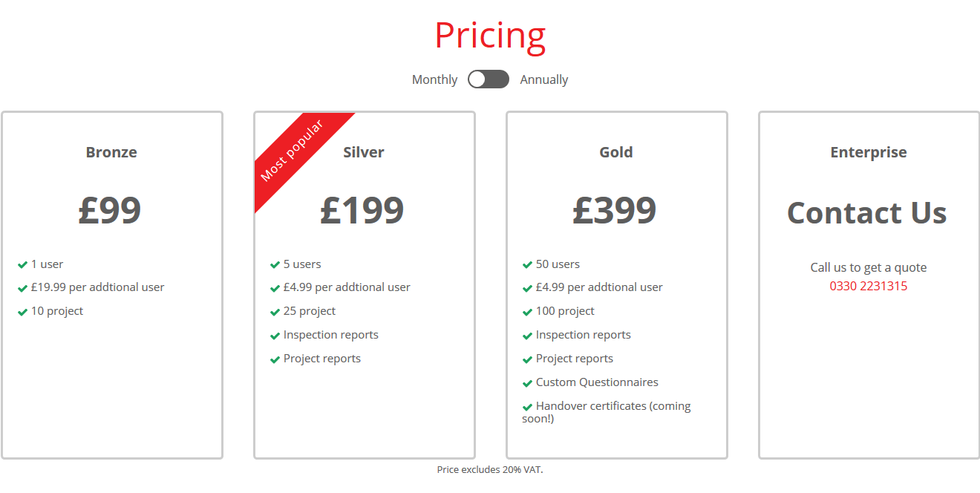This screenshot has height=493, width=980.
Task: Select the Bronze plan heading
Action: [x=111, y=152]
